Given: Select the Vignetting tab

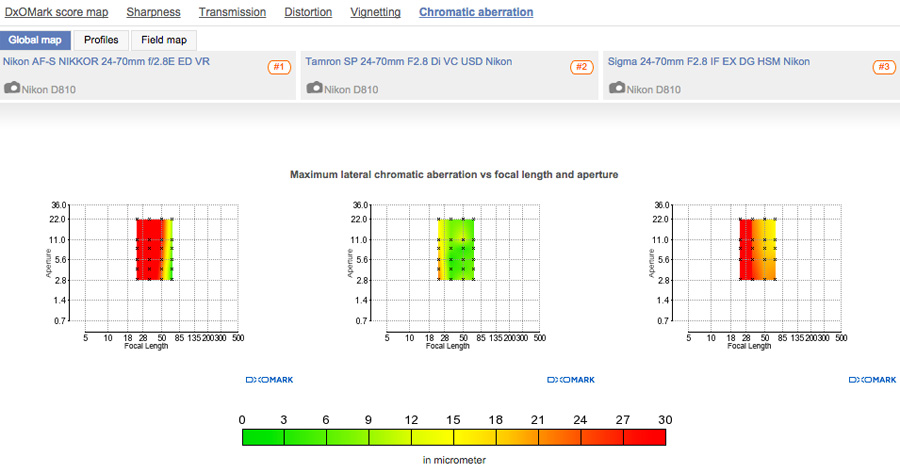Looking at the screenshot, I should [x=375, y=12].
